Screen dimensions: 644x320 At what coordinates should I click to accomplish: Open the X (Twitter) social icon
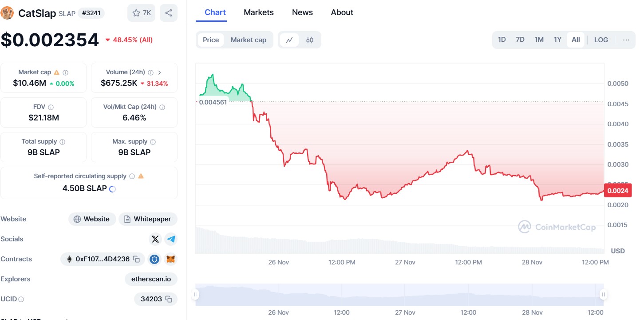tap(155, 239)
